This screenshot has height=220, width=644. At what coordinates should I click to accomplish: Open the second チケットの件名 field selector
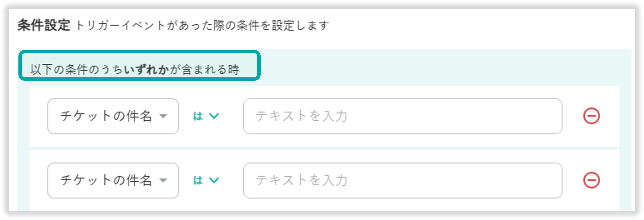pyautogui.click(x=113, y=180)
